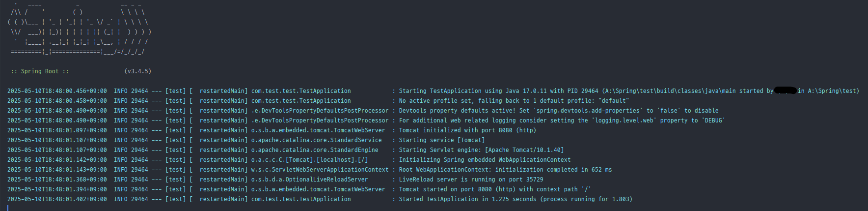Click the 'Tomcat started on port 8080' message
The height and width of the screenshot is (211, 868).
[x=495, y=189]
